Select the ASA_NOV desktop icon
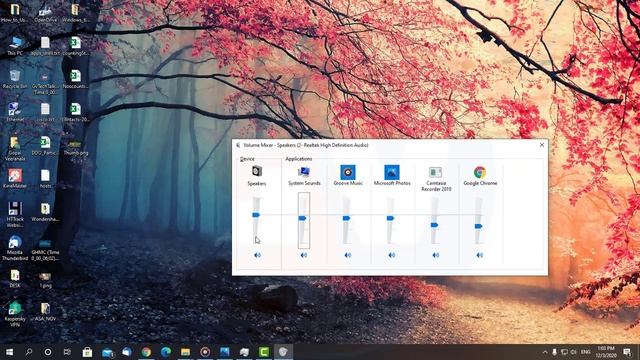 point(45,312)
